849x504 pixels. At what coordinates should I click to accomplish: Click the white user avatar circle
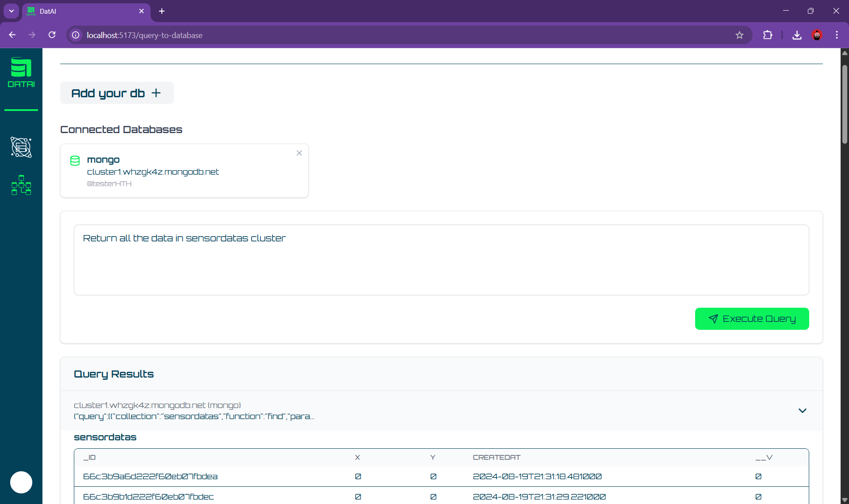[x=21, y=482]
